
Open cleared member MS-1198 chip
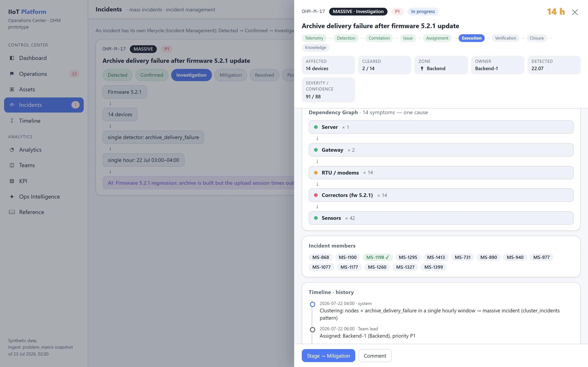(377, 257)
